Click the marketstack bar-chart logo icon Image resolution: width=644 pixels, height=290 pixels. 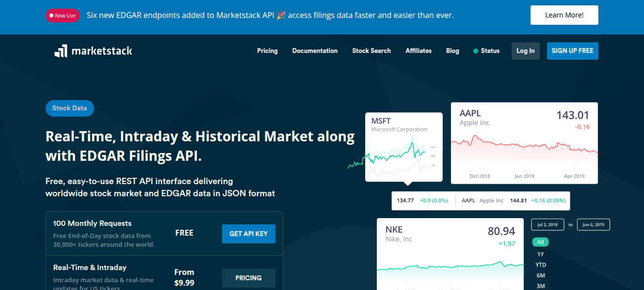click(61, 51)
